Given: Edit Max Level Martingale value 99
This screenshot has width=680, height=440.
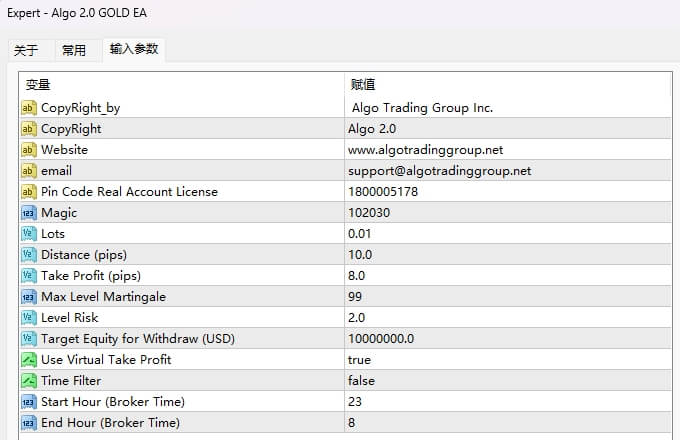Looking at the screenshot, I should 355,297.
